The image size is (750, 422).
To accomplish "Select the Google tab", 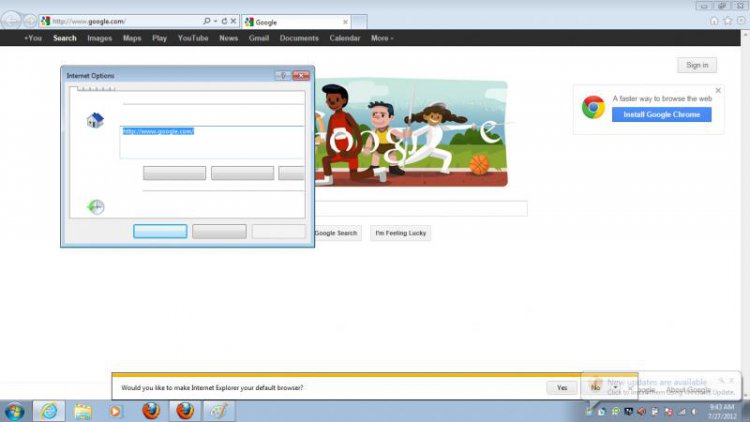I will [x=297, y=22].
